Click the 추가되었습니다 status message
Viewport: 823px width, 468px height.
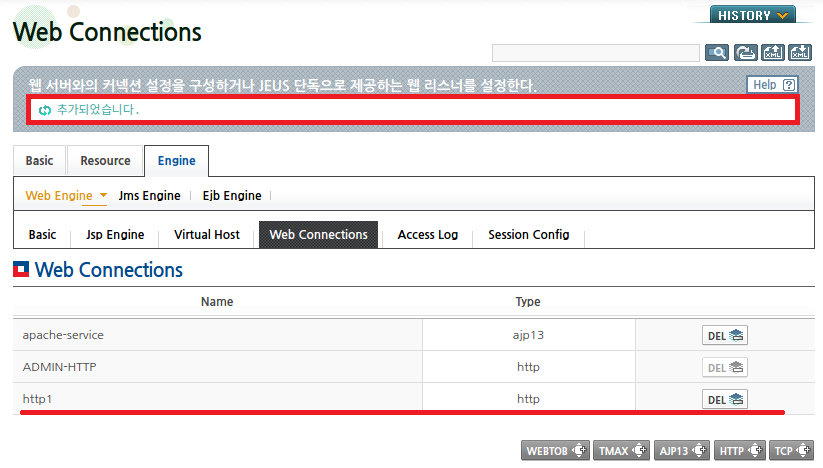pyautogui.click(x=98, y=110)
